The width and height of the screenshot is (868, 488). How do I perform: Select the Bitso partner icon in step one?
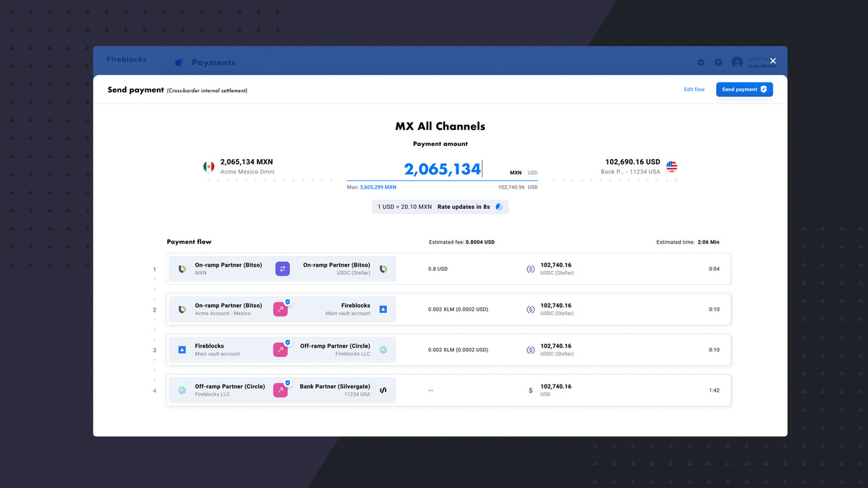pos(181,268)
